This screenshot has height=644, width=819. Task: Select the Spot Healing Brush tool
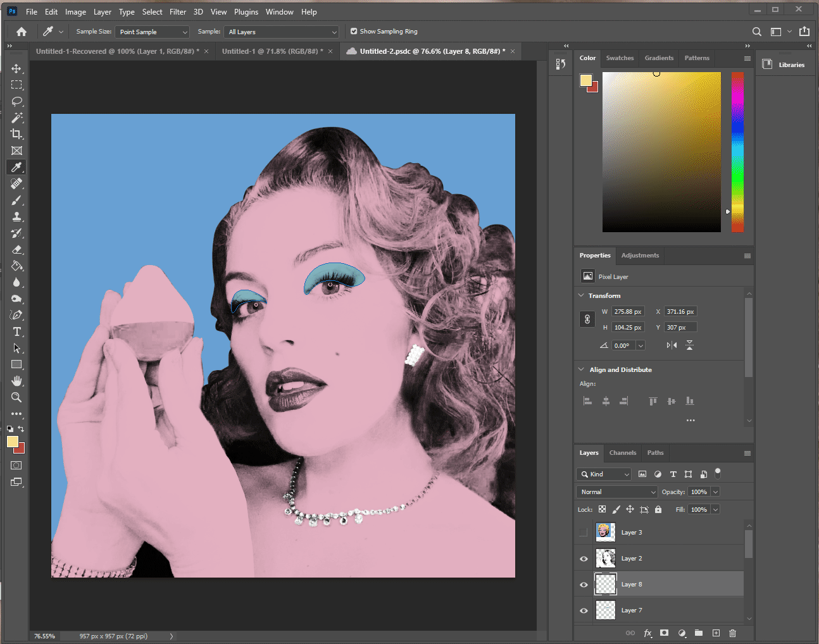(16, 183)
